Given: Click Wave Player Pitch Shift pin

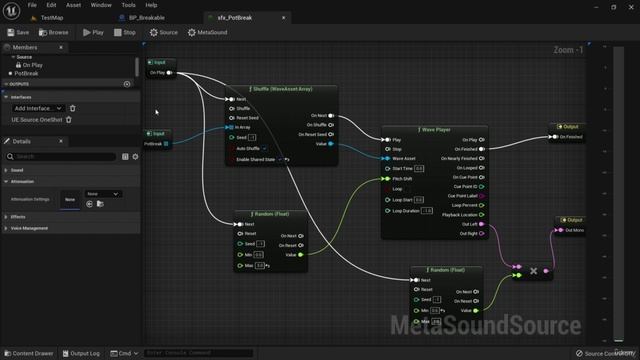Looking at the screenshot, I should coord(387,179).
